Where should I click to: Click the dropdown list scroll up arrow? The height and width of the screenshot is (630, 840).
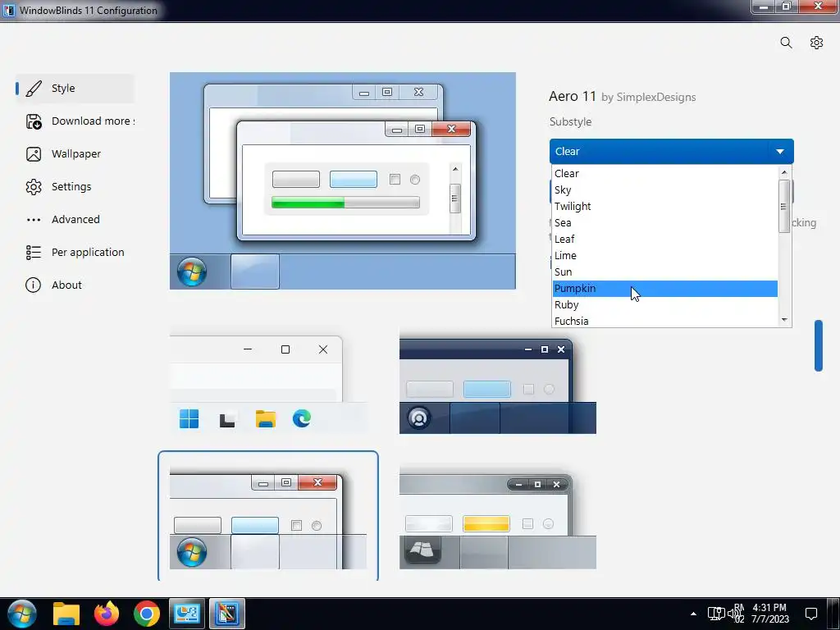[784, 172]
